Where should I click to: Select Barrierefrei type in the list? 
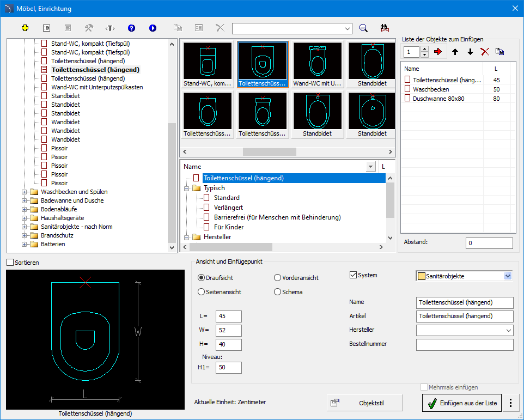(x=277, y=217)
